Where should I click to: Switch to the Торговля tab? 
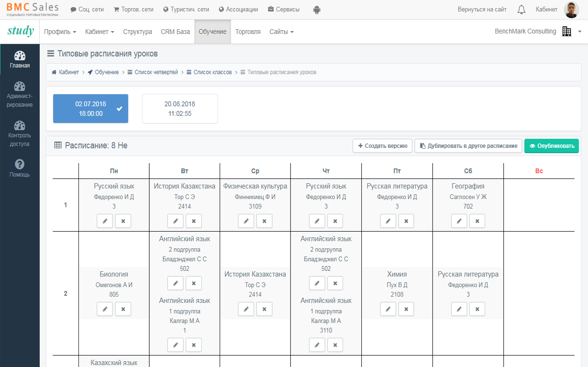coord(248,32)
